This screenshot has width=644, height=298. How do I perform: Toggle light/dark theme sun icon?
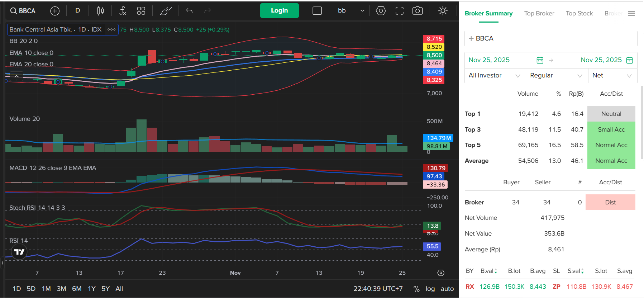(443, 11)
